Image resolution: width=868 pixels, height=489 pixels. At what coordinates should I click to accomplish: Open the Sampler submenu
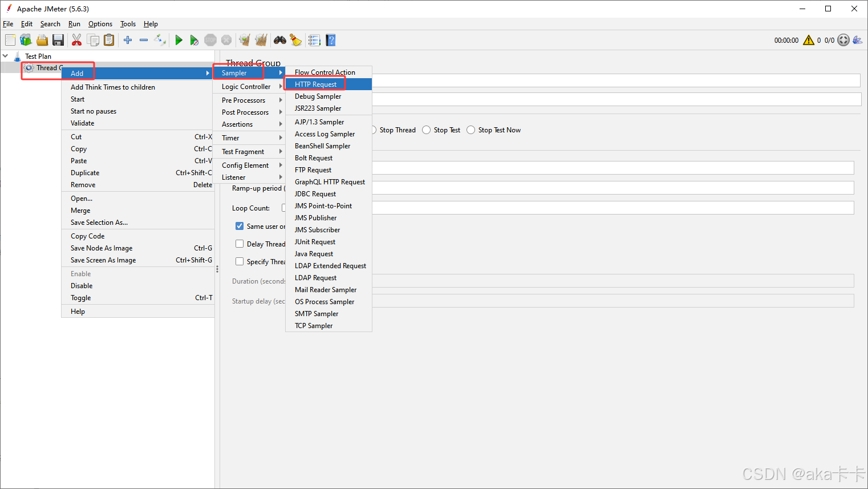[x=249, y=73]
